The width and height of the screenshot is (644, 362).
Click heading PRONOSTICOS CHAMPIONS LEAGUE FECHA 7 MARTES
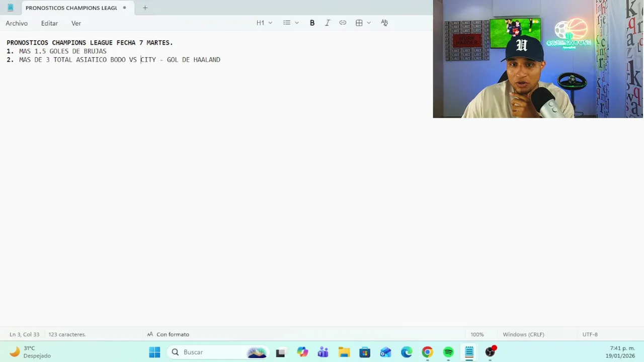click(x=90, y=43)
